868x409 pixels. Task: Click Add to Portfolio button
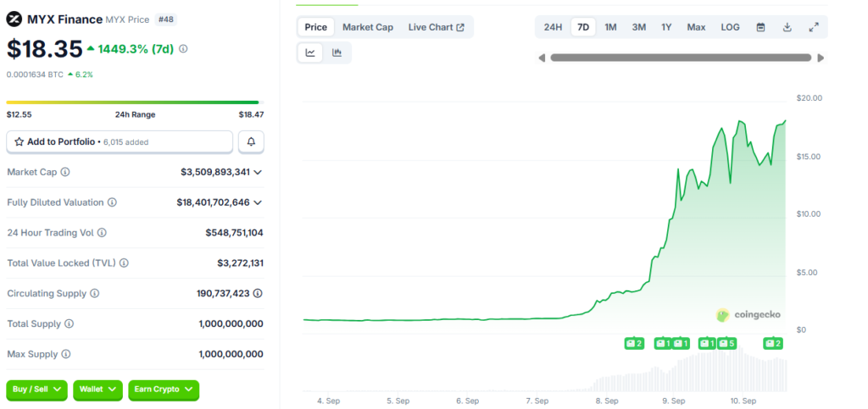point(120,142)
